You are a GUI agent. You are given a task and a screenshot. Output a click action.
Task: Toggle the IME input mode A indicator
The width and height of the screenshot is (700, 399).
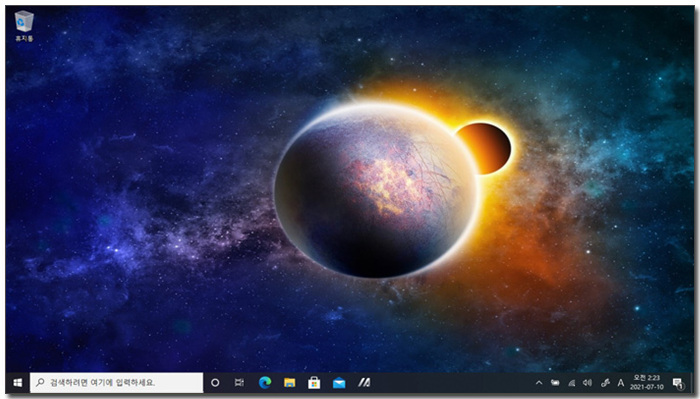pos(621,383)
